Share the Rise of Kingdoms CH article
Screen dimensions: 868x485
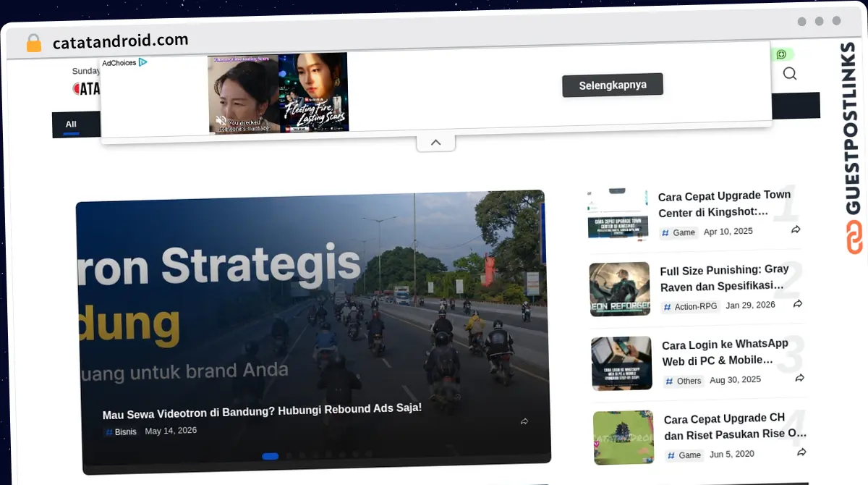(x=801, y=452)
